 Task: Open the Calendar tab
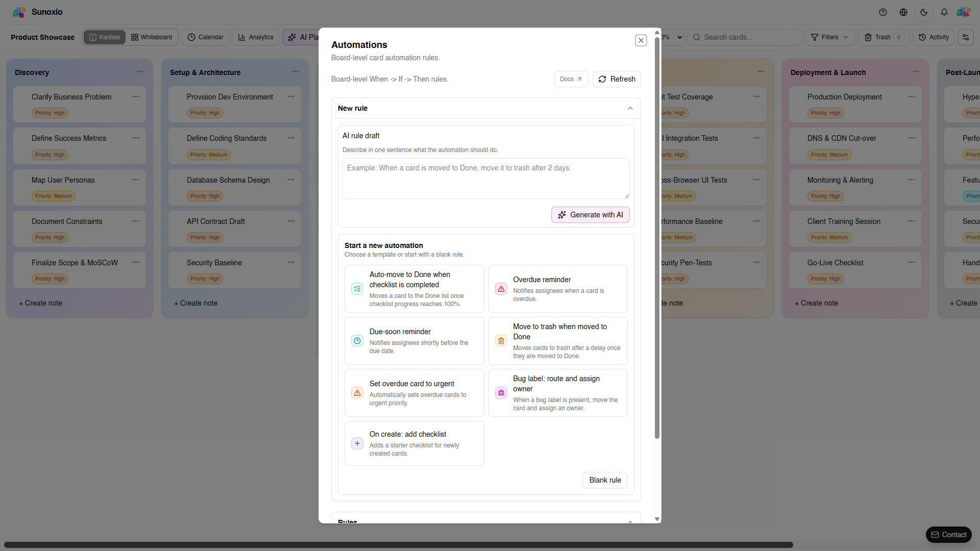click(205, 37)
